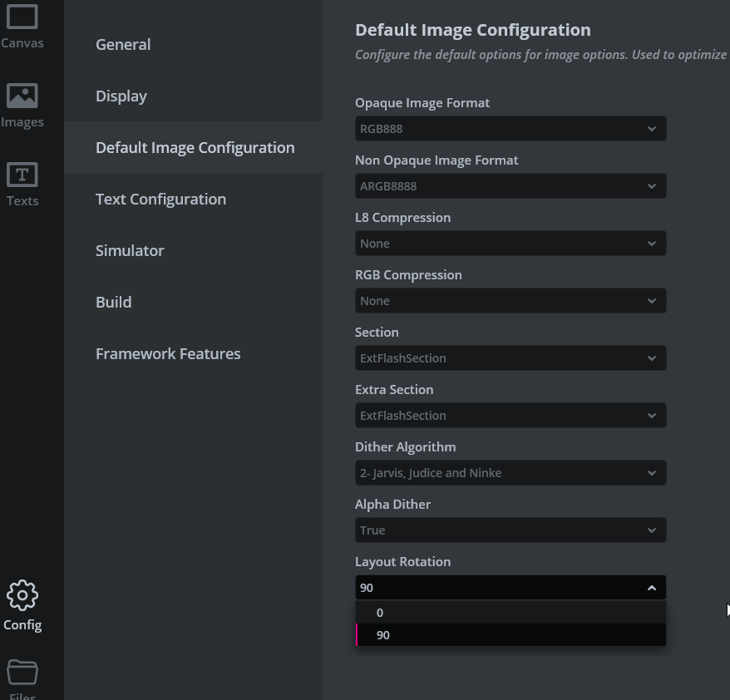730x700 pixels.
Task: Open the Extra Section dropdown
Action: click(510, 415)
